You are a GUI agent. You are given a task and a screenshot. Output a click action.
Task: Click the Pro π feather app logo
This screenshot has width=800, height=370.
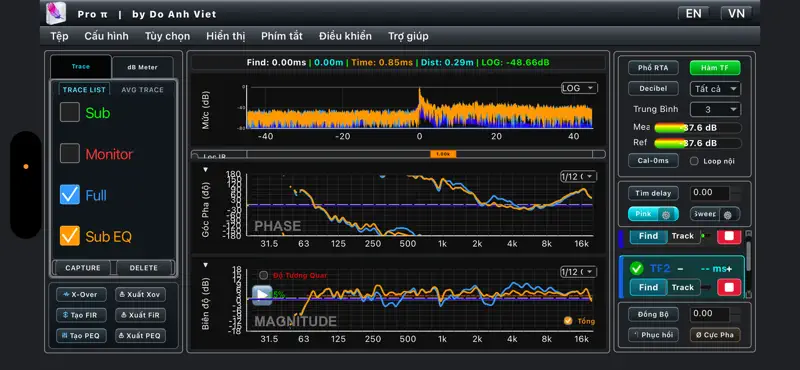click(x=56, y=13)
